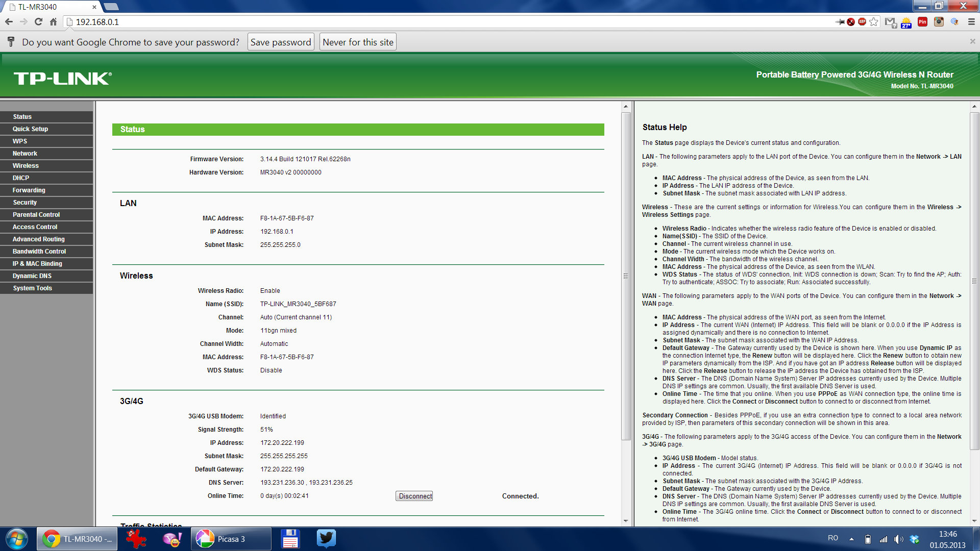Reload the router page

[38, 22]
